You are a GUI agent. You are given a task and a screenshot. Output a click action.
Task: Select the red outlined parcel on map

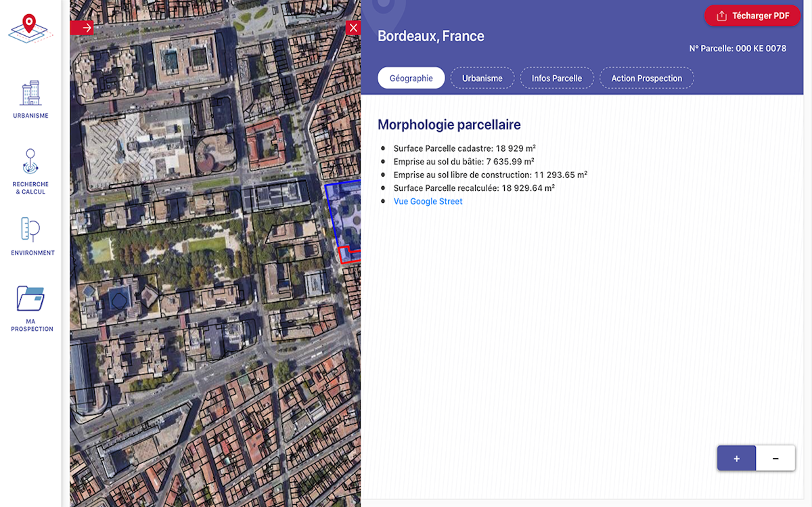pyautogui.click(x=345, y=255)
